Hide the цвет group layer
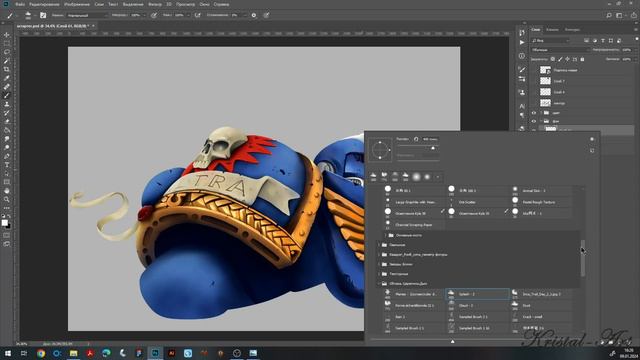The image size is (640, 360). click(534, 113)
